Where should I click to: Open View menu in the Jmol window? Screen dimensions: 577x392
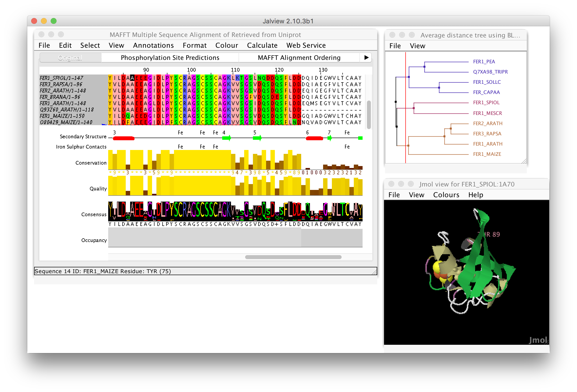point(416,195)
